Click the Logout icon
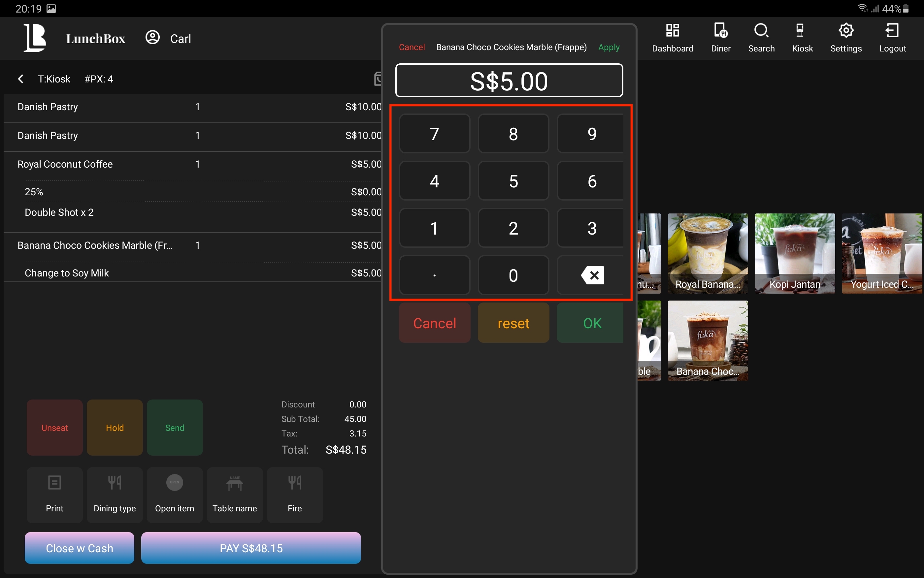This screenshot has height=578, width=924. (892, 31)
